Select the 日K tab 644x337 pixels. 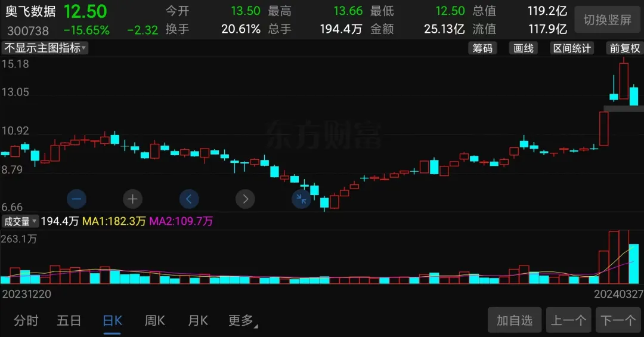[112, 320]
